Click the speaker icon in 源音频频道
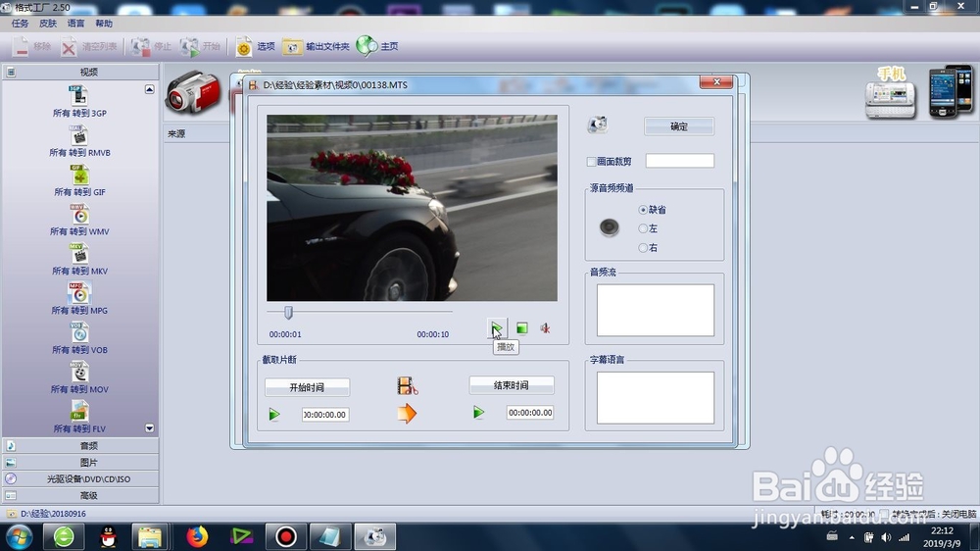The width and height of the screenshot is (980, 551). pos(609,227)
